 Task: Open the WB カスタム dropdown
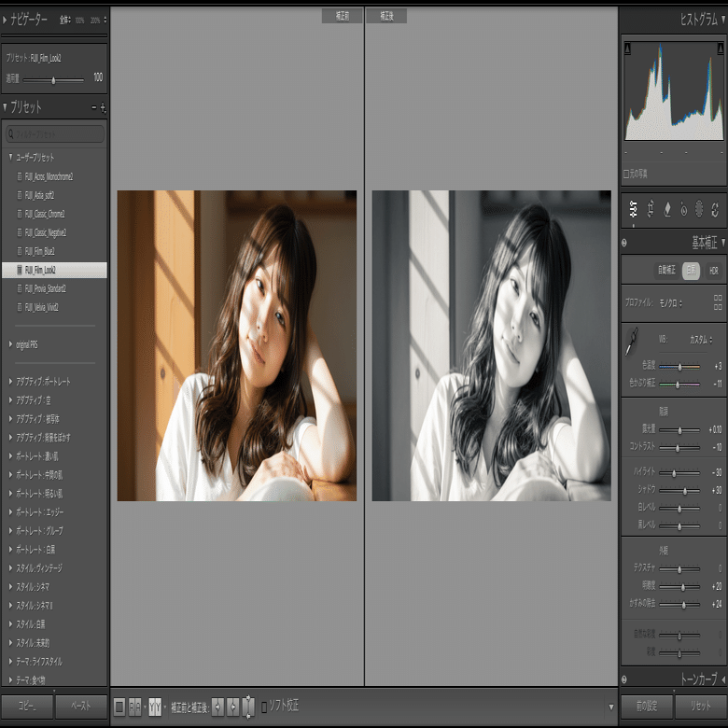pyautogui.click(x=701, y=340)
